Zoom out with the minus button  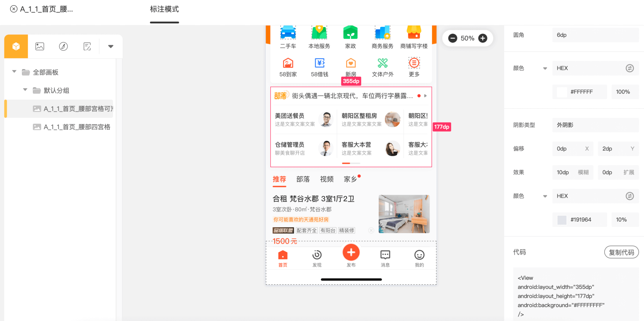click(452, 38)
